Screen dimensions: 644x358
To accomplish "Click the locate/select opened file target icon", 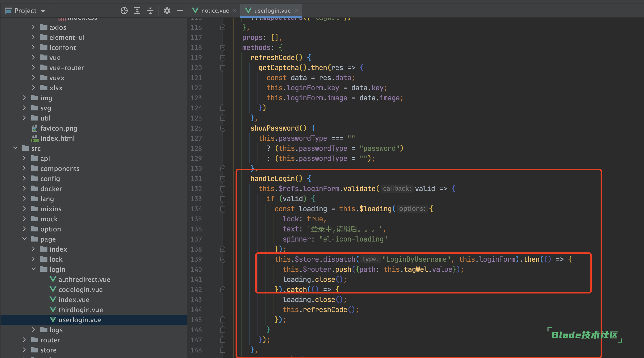I will [x=124, y=11].
